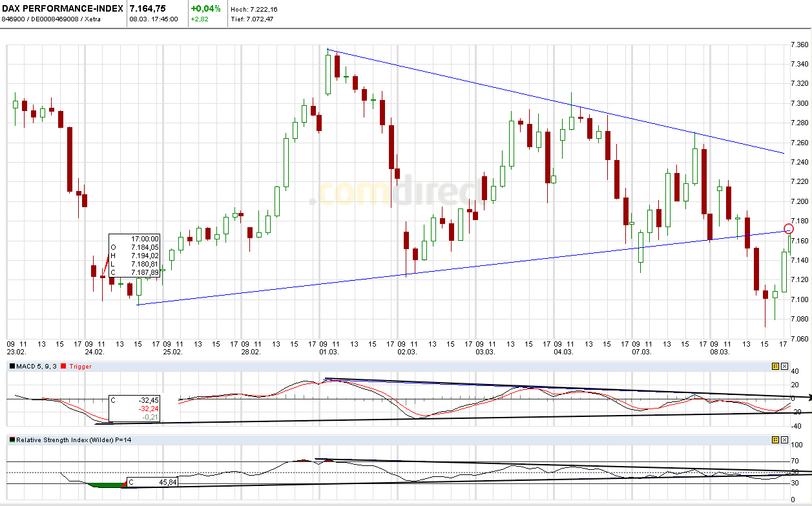The height and width of the screenshot is (506, 812).
Task: Open the RSI panel properties via yellow grid icon
Action: [x=776, y=440]
